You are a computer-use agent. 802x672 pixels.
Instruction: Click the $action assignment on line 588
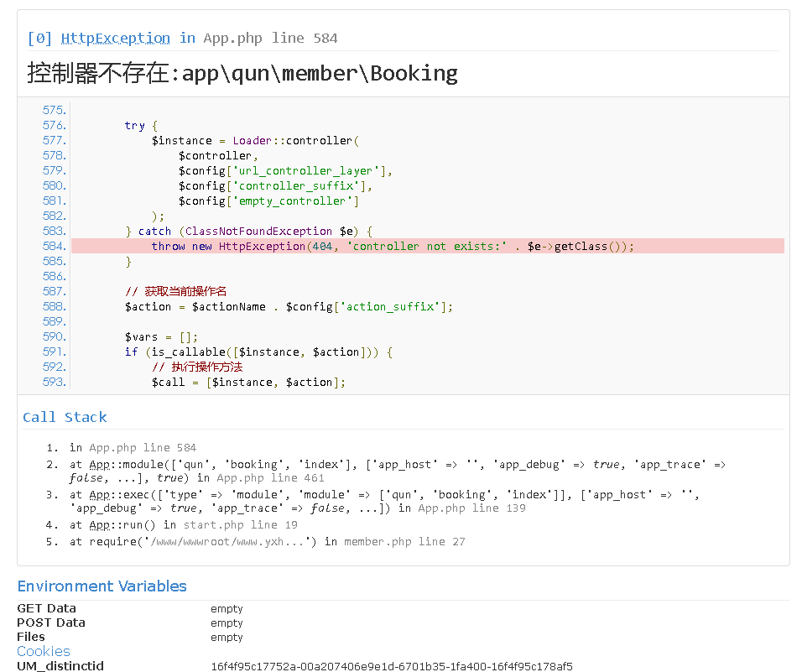tap(289, 306)
